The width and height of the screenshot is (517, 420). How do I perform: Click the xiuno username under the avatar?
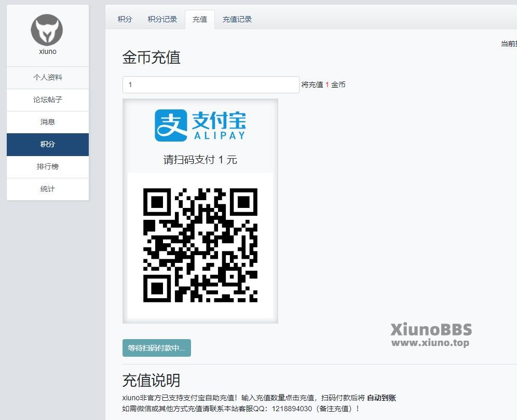(x=48, y=52)
